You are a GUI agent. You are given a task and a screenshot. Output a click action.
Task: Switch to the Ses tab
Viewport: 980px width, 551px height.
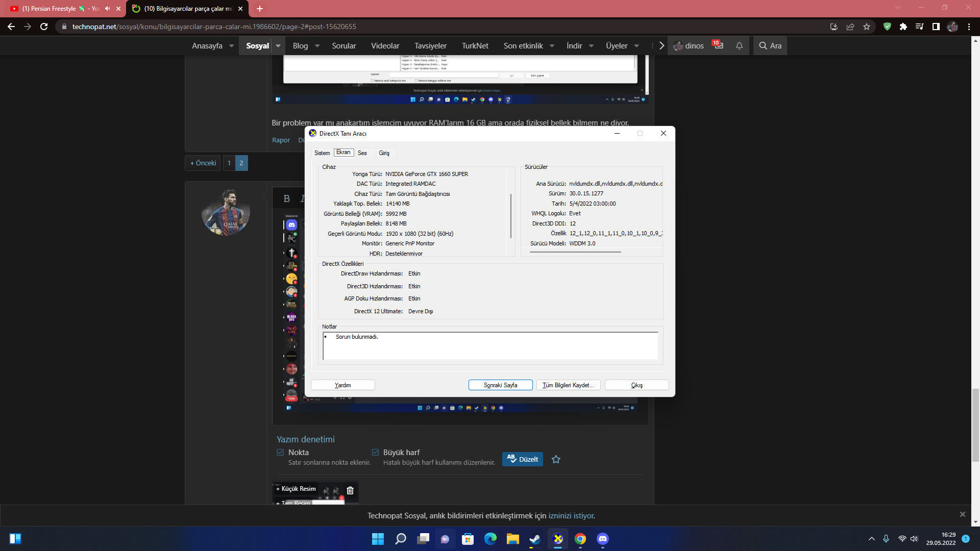[x=362, y=153]
